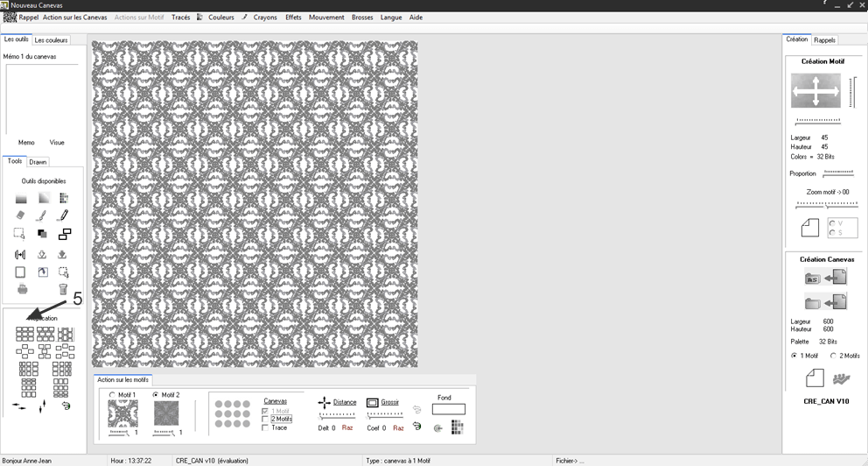The height and width of the screenshot is (466, 868).
Task: Click the green undo arrow near Fond
Action: [x=416, y=427]
